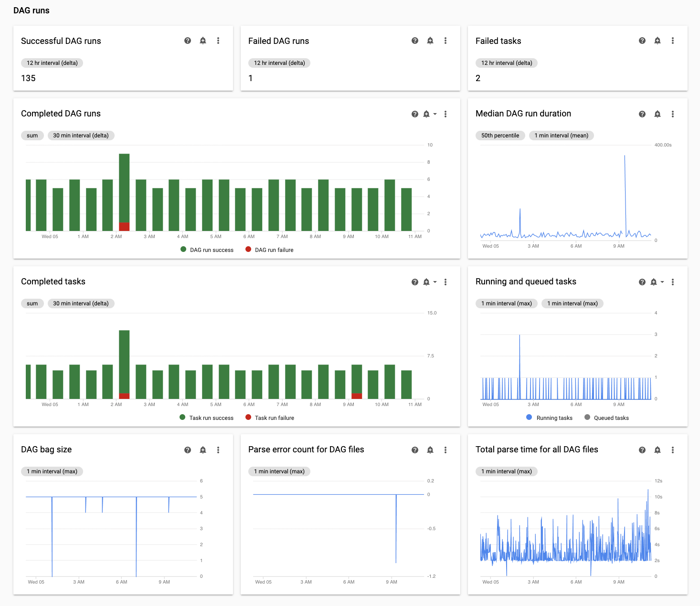Click the Median DAG run duration title
Screen dimensions: 700x606
coord(523,114)
